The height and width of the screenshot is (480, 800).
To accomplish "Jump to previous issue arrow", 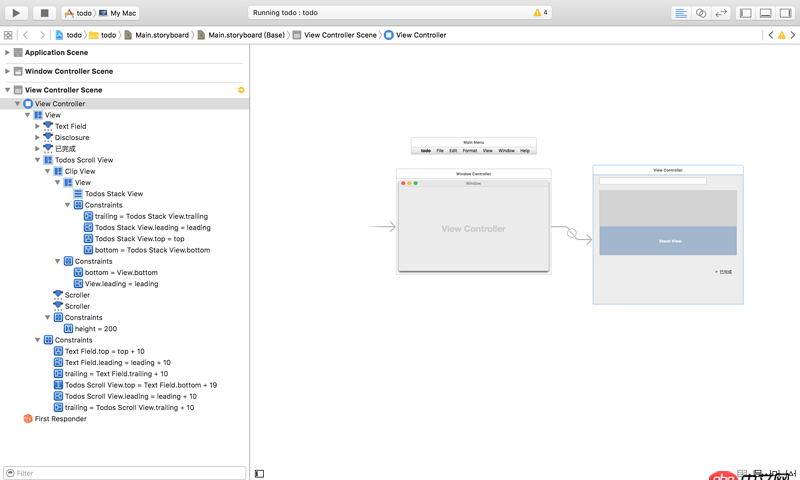I will pyautogui.click(x=771, y=35).
